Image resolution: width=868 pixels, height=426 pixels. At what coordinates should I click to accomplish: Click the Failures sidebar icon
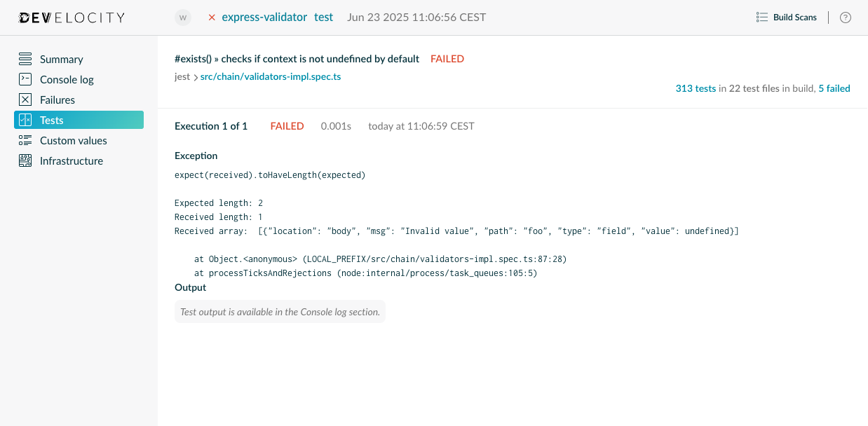coord(25,99)
